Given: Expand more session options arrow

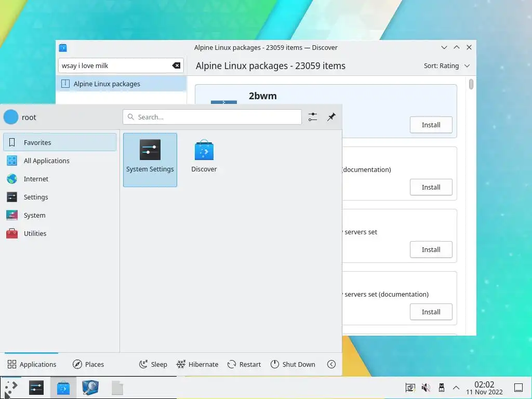Looking at the screenshot, I should click(331, 364).
